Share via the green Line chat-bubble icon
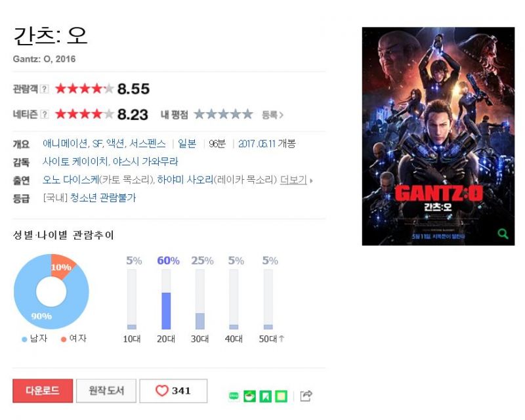The image size is (525, 420). pos(234,396)
